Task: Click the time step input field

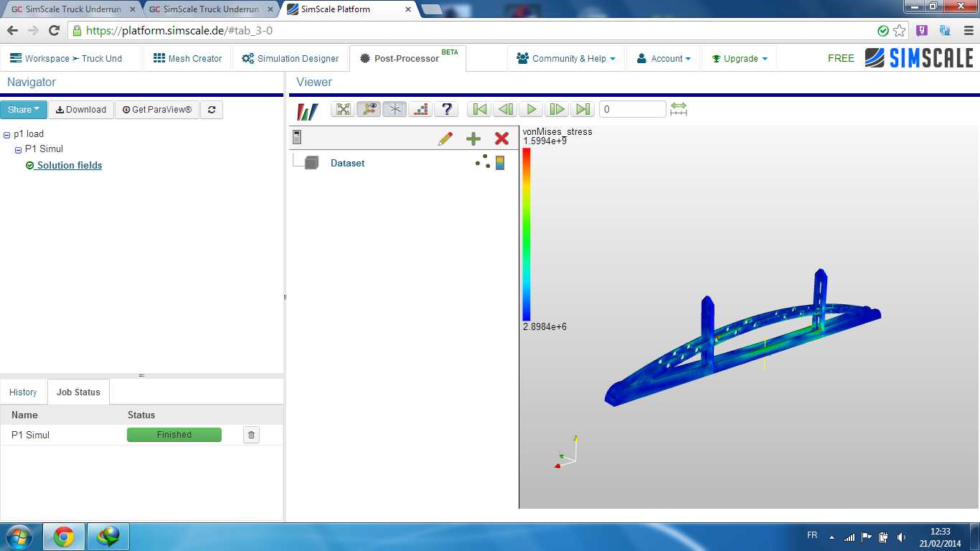Action: 633,109
